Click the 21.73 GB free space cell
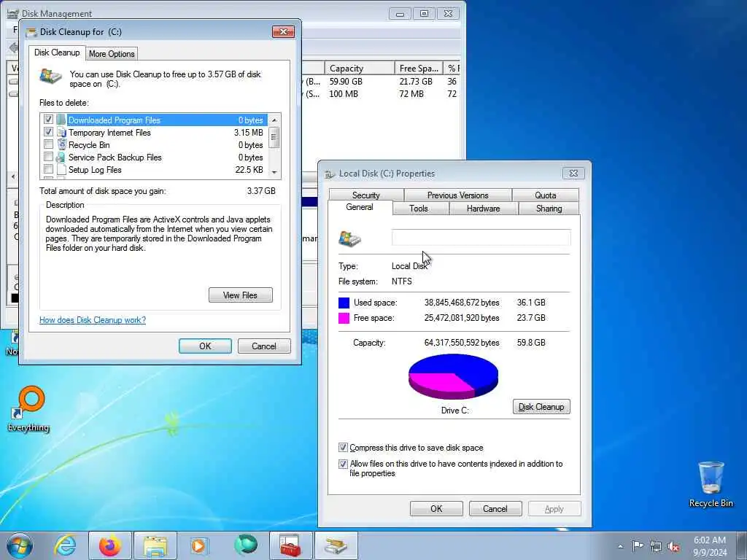The image size is (747, 560). (416, 82)
